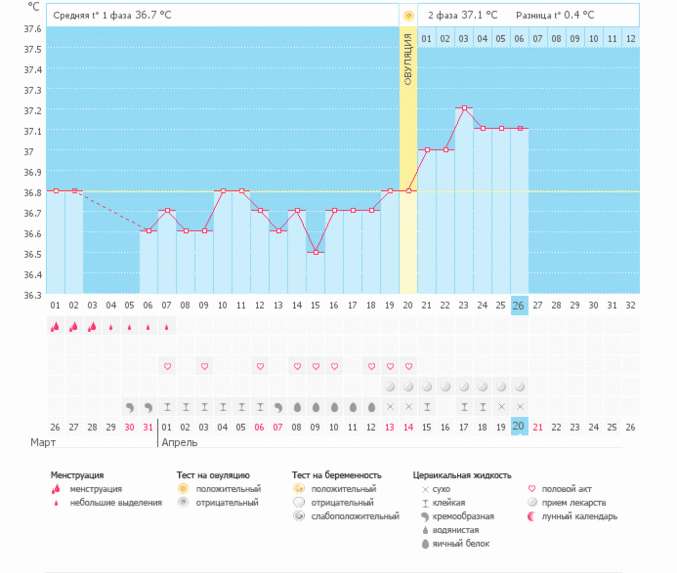This screenshot has width=677, height=573.
Task: Select the menstruation drop on cycle day 01
Action: pos(54,326)
